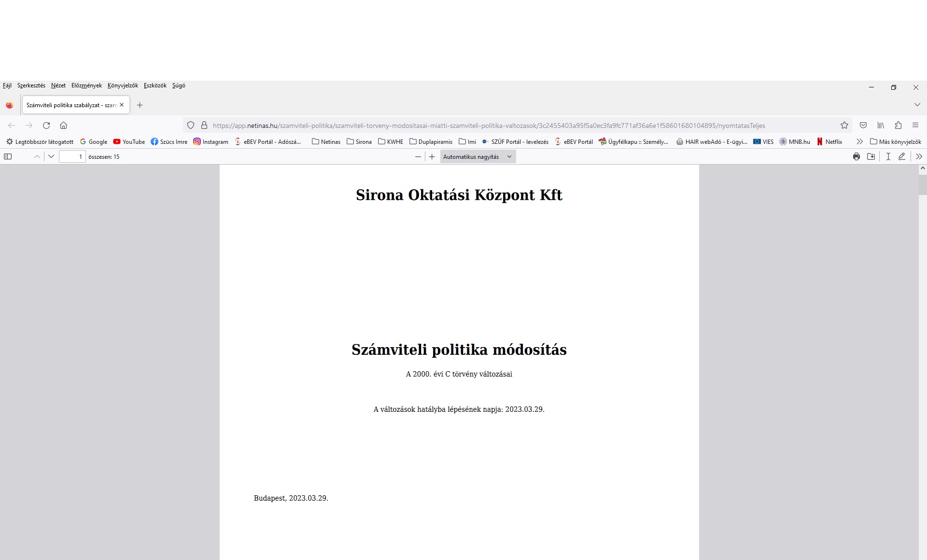
Task: Select the PDF text annotation tool
Action: click(x=888, y=156)
